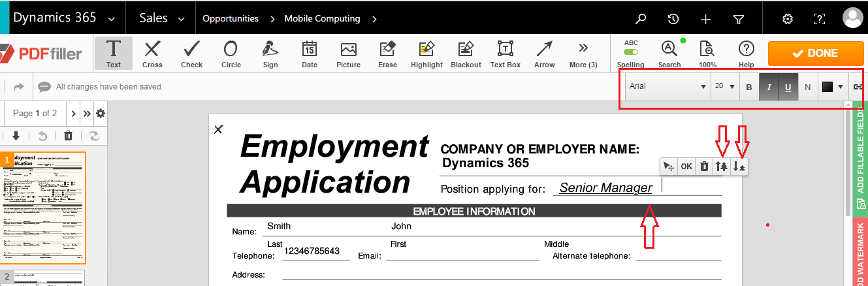
Task: Open Dynamics 365 settings gear
Action: 788,19
